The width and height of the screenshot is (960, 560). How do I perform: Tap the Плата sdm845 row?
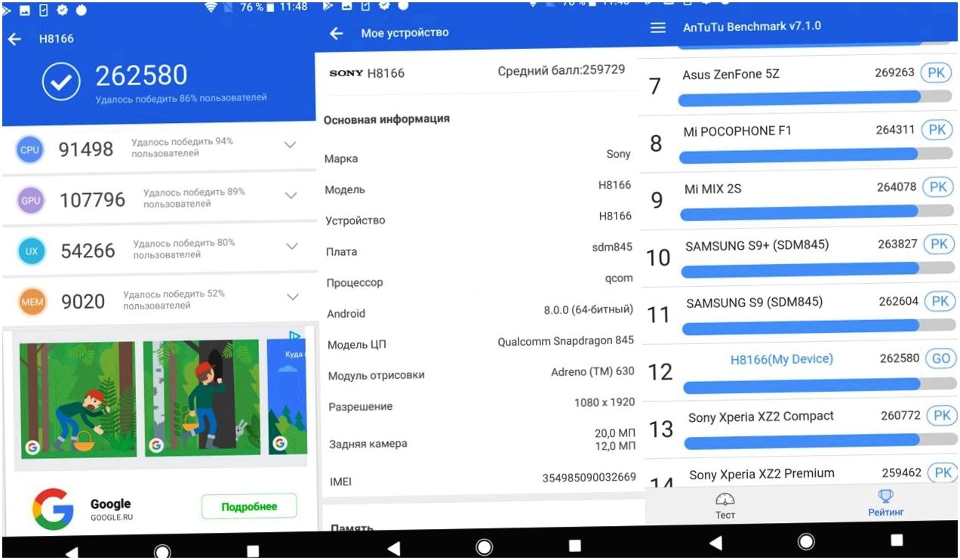(x=481, y=250)
